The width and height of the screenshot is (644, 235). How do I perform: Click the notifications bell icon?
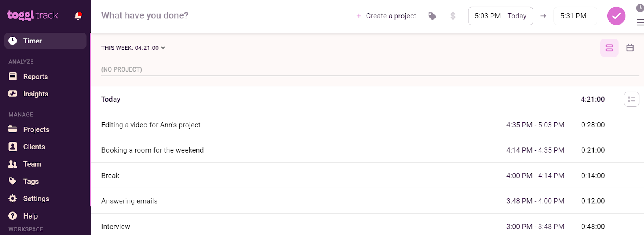pos(78,16)
